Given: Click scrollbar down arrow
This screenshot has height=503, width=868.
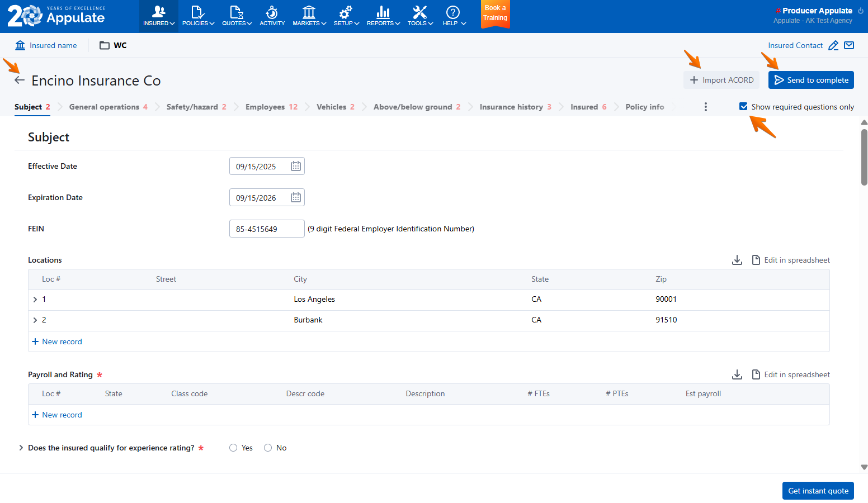Looking at the screenshot, I should coord(864,467).
